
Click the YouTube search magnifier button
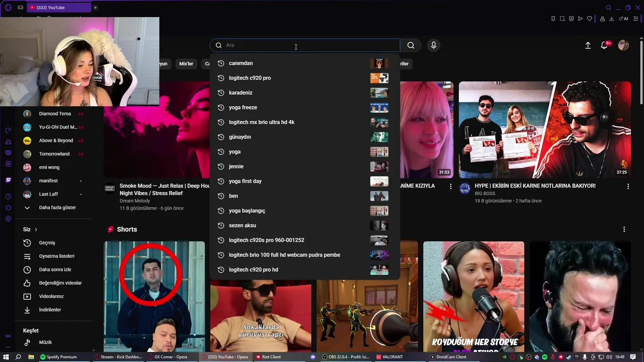[411, 45]
